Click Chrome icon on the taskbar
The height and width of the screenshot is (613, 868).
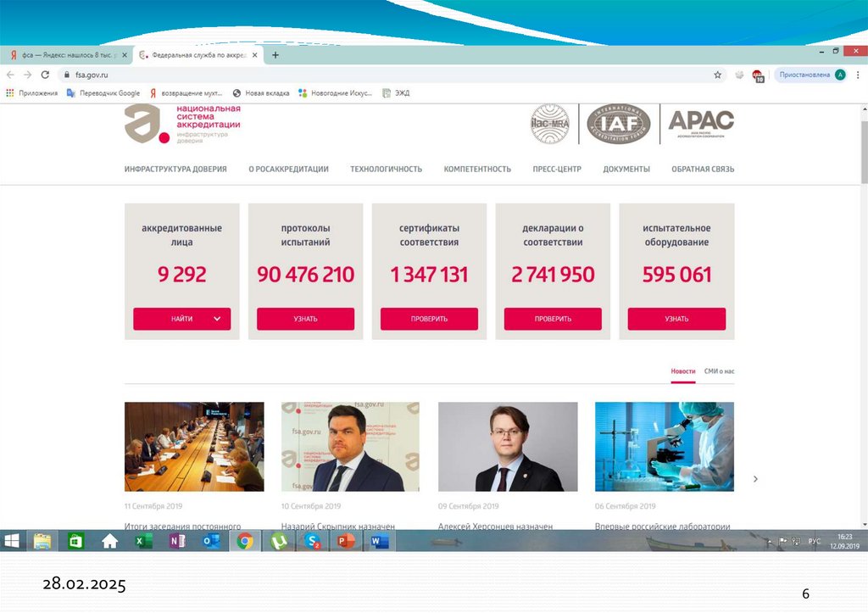[245, 541]
